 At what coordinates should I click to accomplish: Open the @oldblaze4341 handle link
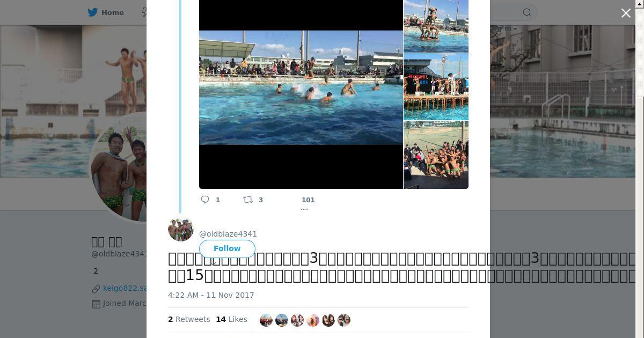228,234
